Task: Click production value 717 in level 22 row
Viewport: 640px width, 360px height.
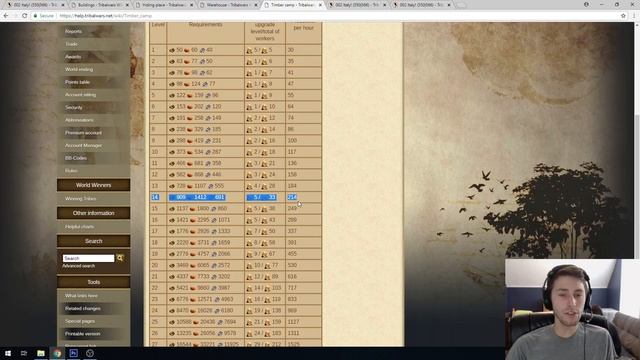Action: [x=292, y=288]
